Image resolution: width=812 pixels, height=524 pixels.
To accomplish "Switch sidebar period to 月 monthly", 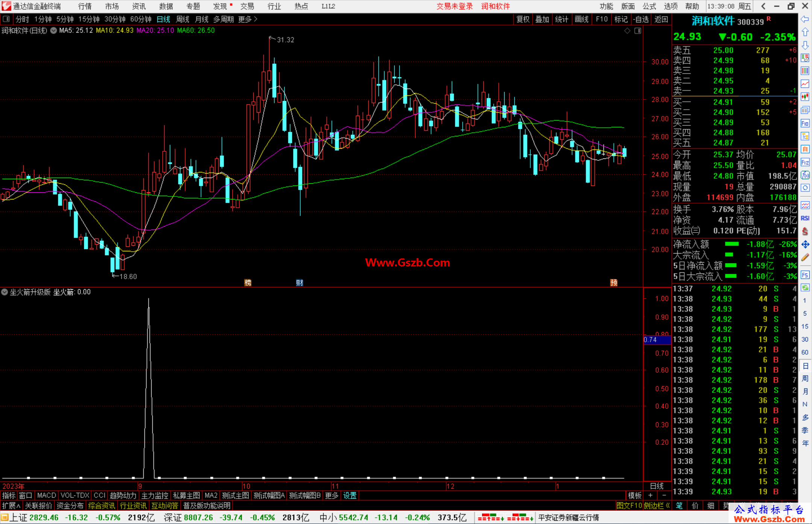I will (805, 391).
